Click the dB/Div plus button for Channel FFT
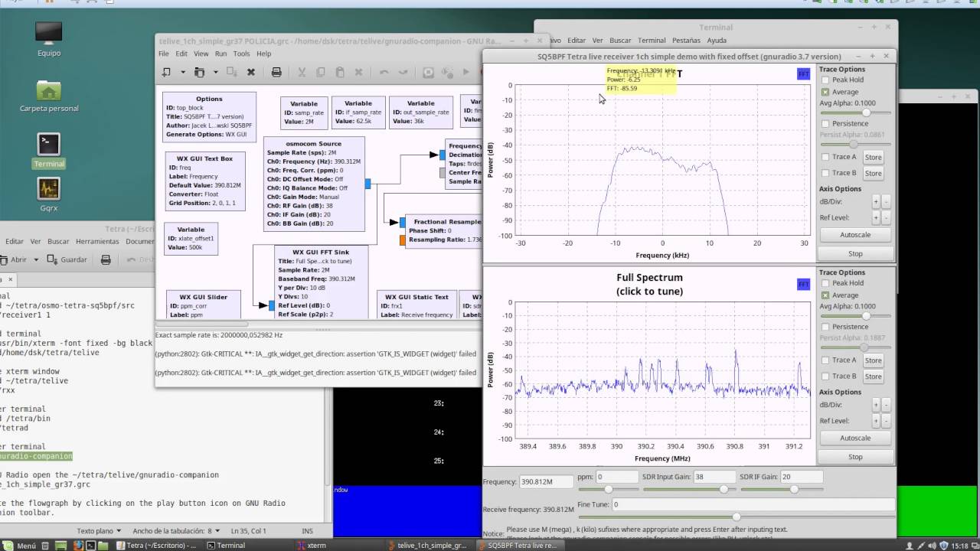 (x=876, y=202)
